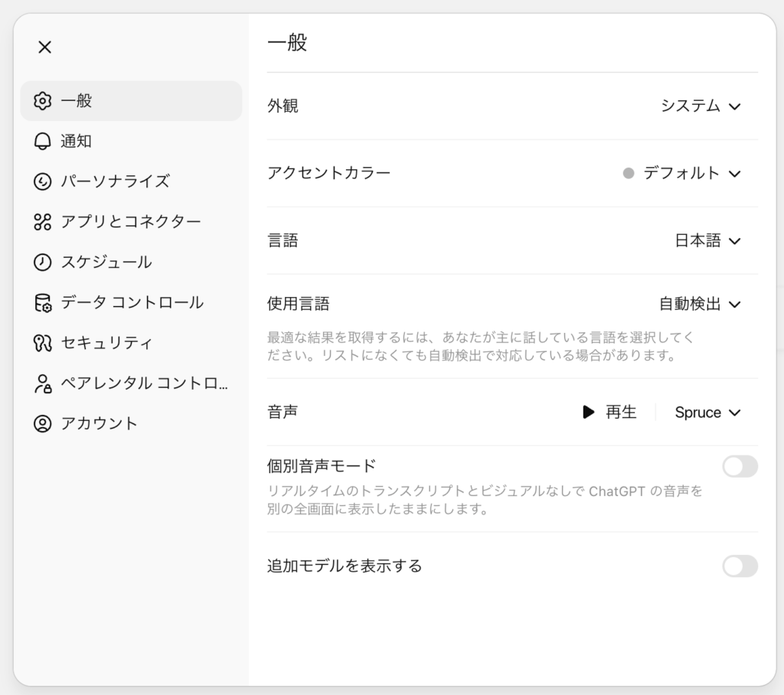Image resolution: width=784 pixels, height=695 pixels.
Task: Click the ペアレンタル コントロール person-lock icon
Action: 42,383
